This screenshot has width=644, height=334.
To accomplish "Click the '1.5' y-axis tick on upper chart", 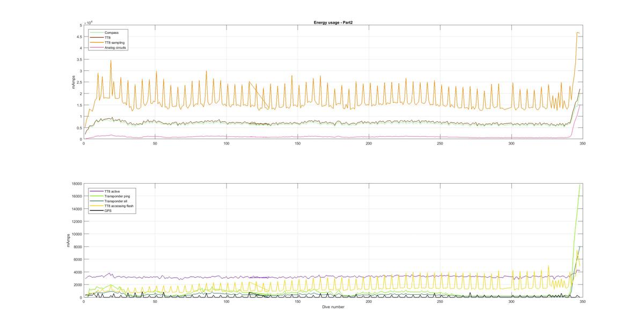I will [79, 105].
